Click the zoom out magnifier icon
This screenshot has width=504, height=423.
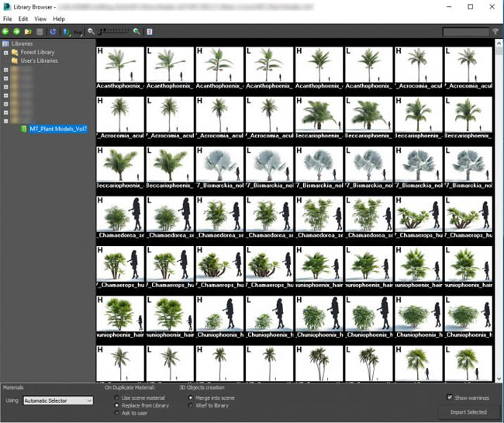[91, 32]
